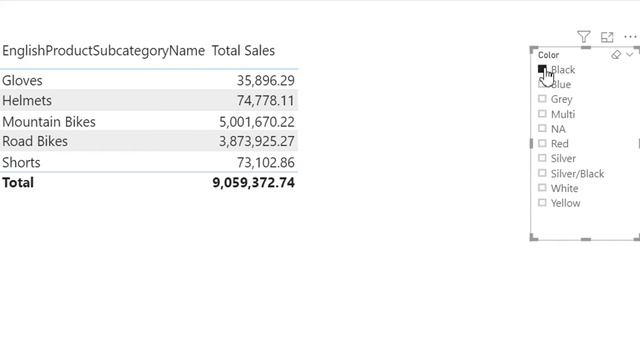Image resolution: width=640 pixels, height=360 pixels.
Task: Expand the slicer type dropdown chevron
Action: pos(629,54)
